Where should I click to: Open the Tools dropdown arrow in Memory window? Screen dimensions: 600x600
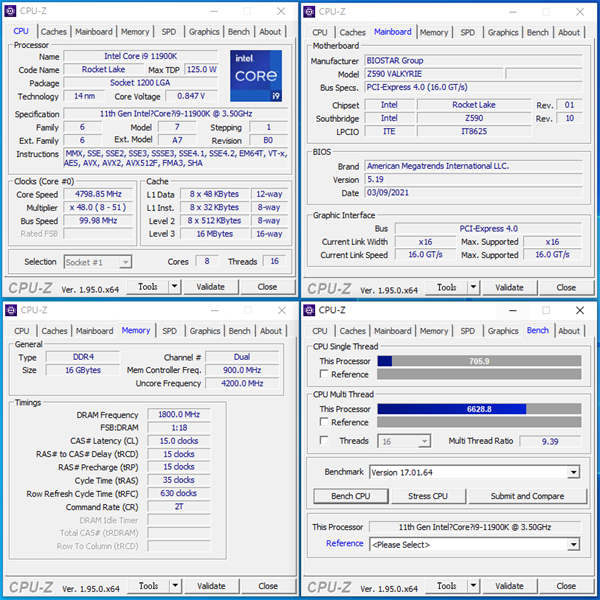pos(175,586)
